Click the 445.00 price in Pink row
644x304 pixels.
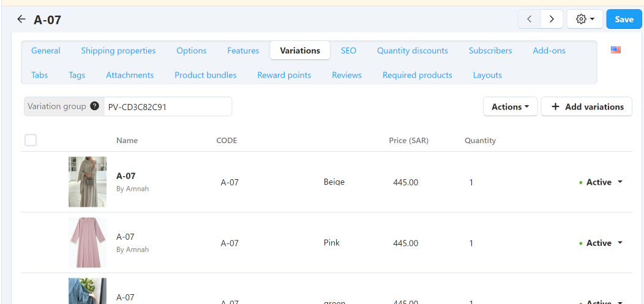pos(406,243)
